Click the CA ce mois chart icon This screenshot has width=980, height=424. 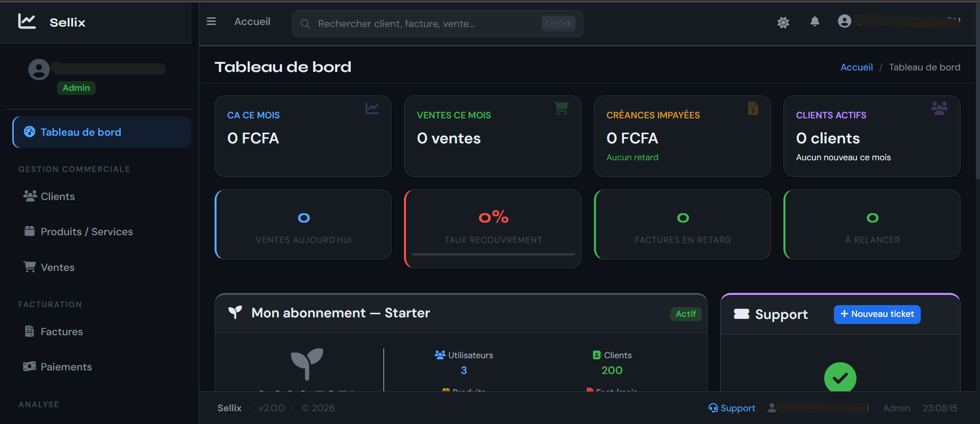pos(372,108)
